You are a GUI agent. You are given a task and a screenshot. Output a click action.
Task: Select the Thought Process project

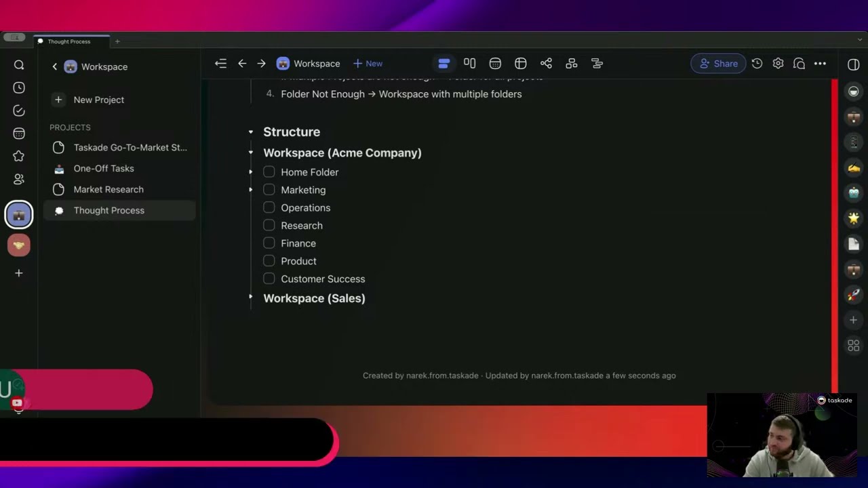click(119, 210)
